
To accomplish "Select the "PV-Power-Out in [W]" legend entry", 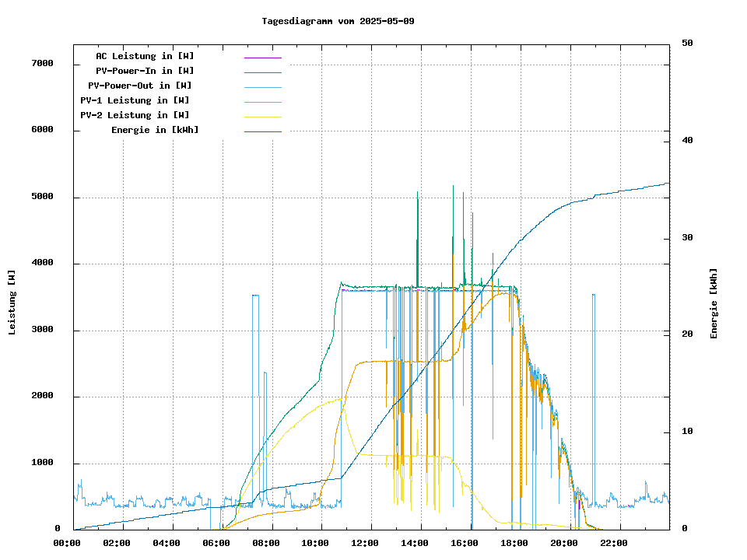I will click(140, 86).
